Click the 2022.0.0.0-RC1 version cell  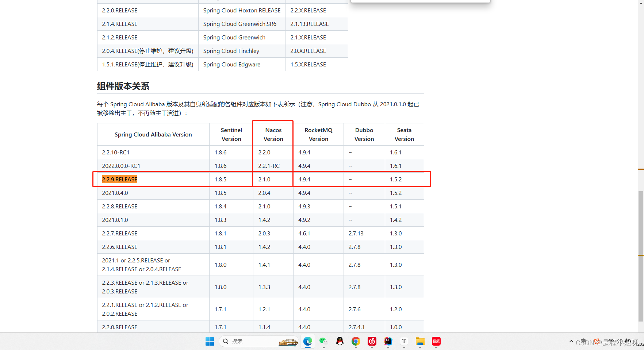(x=153, y=166)
